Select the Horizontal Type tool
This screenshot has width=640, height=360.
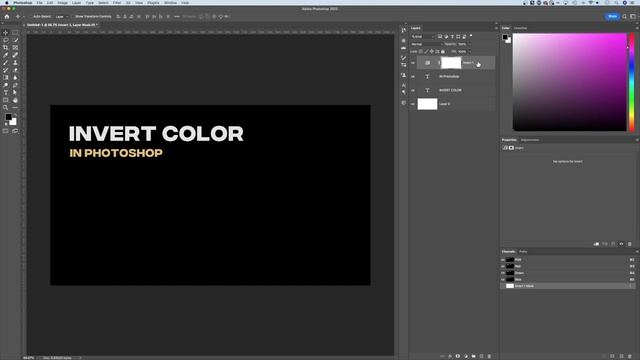pyautogui.click(x=6, y=93)
